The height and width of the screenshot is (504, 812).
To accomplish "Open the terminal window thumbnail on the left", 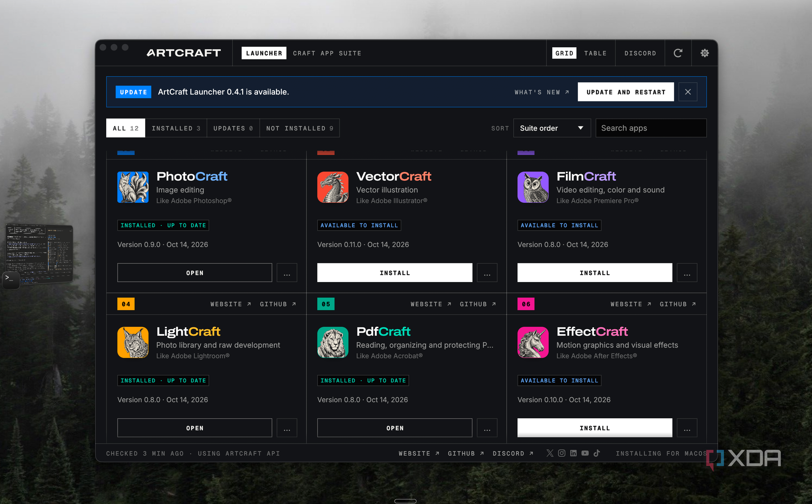I will (39, 253).
